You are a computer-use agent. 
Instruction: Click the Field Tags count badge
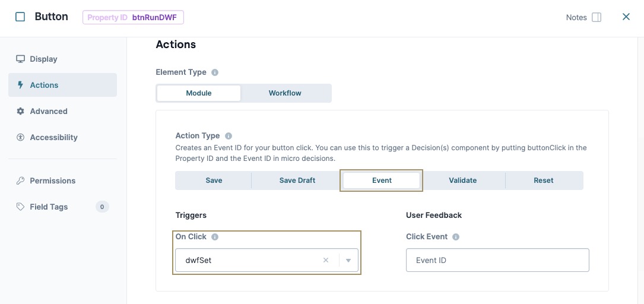pyautogui.click(x=102, y=207)
